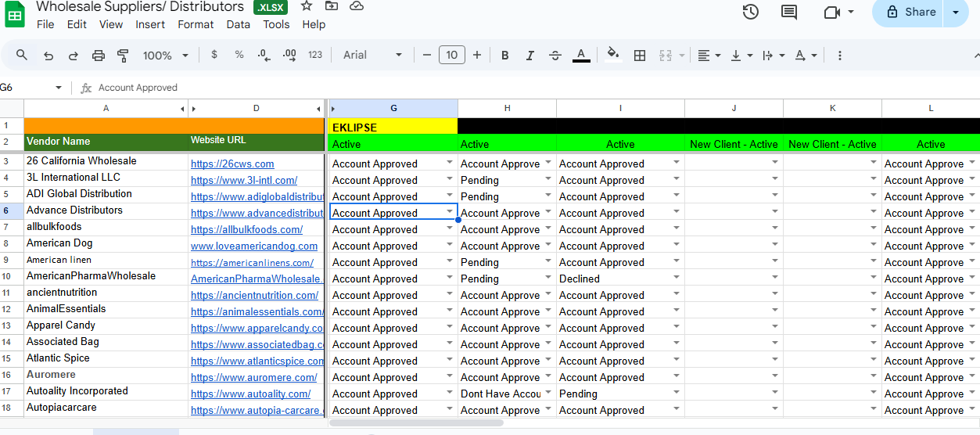Open the Format menu
Screen dimensions: 980x435
(196, 24)
